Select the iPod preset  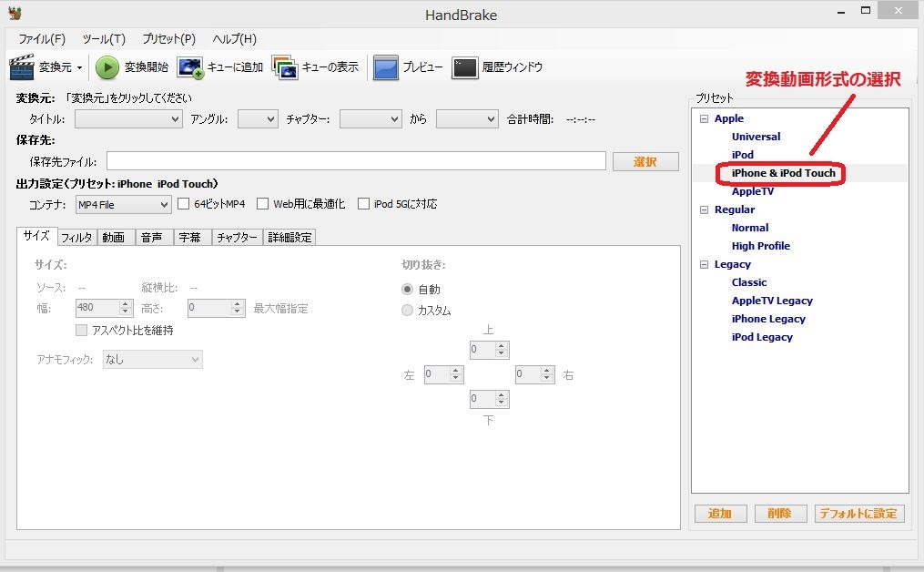[743, 155]
